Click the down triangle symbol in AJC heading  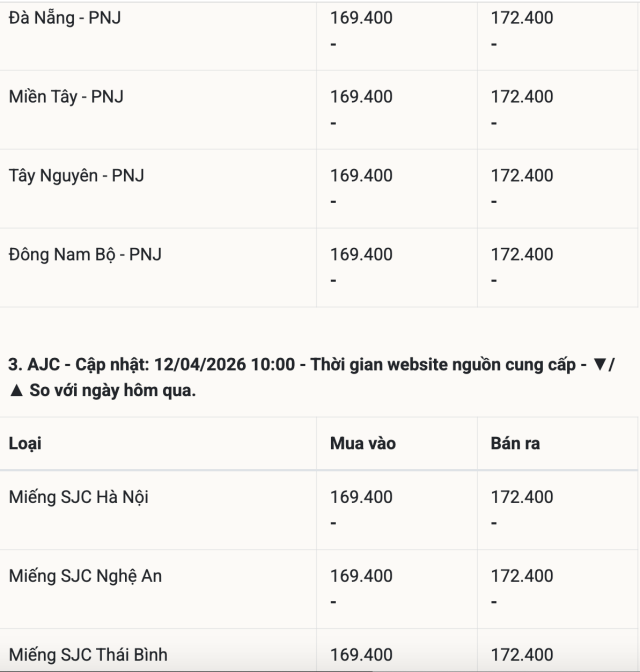(x=600, y=365)
